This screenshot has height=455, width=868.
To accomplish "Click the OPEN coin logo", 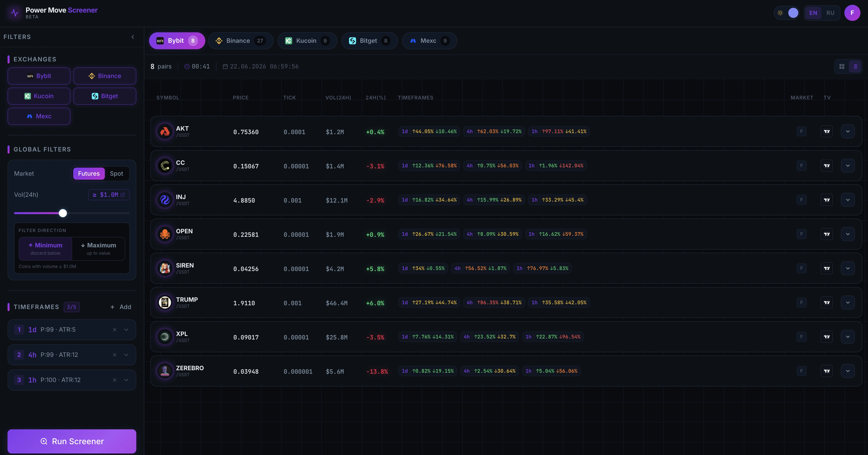I will 165,234.
